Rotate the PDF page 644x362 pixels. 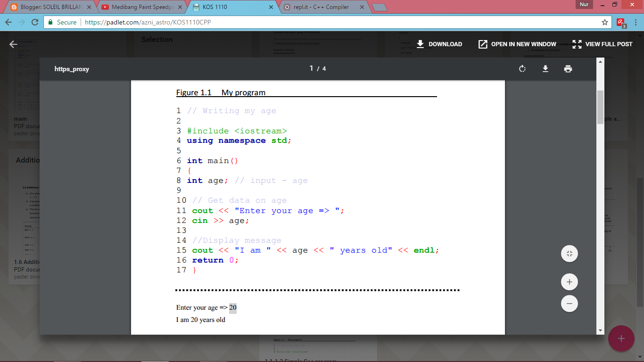coord(522,68)
